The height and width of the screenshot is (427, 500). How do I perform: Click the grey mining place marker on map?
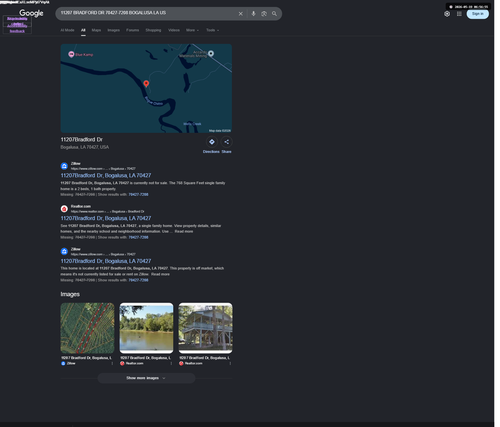click(211, 53)
